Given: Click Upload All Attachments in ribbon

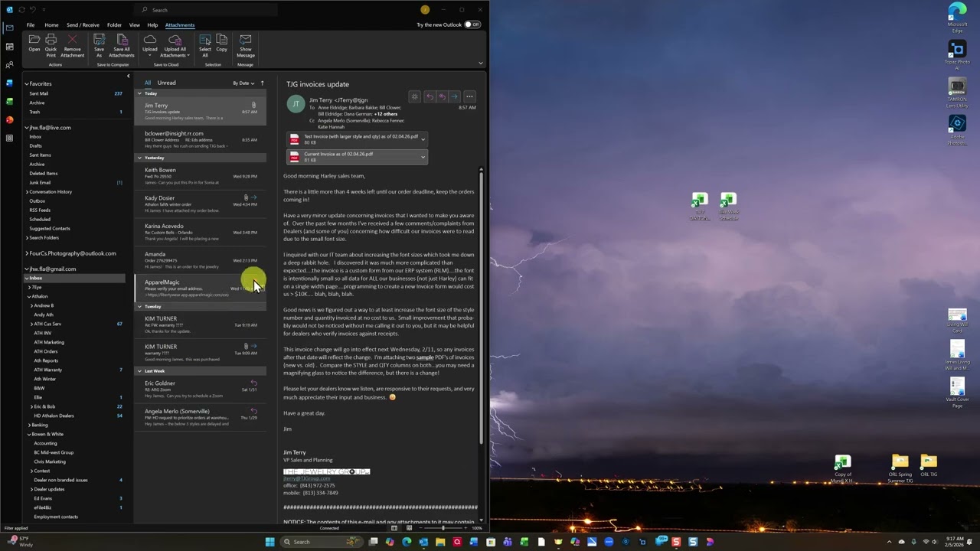Looking at the screenshot, I should [175, 46].
